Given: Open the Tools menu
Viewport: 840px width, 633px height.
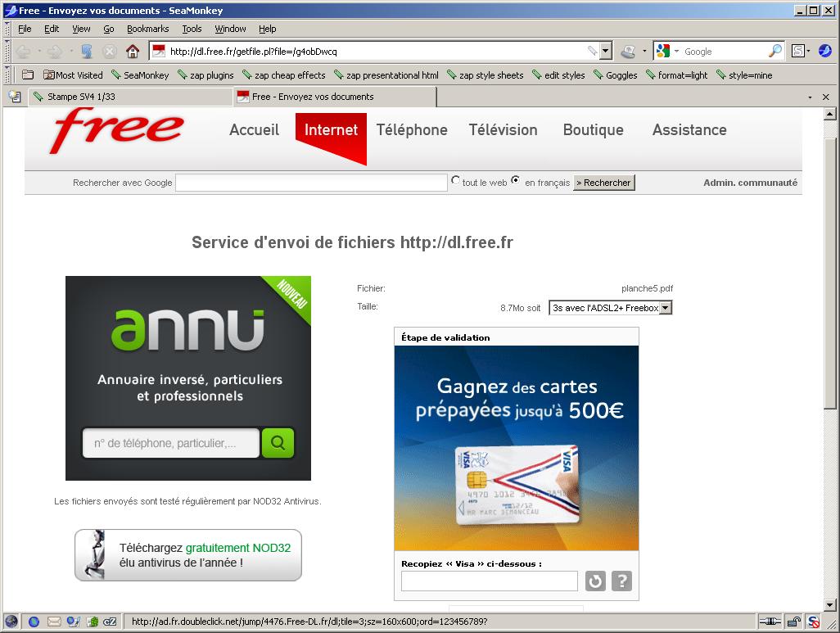Looking at the screenshot, I should click(192, 29).
